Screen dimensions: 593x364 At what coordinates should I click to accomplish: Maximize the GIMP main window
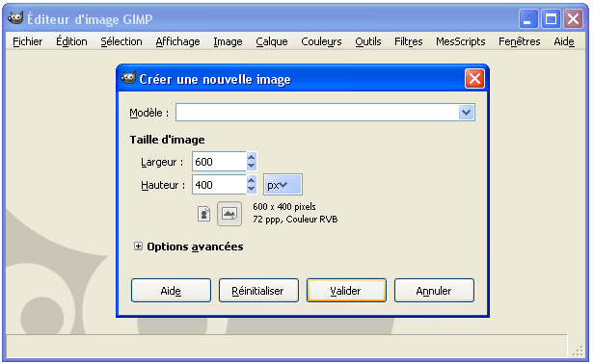[551, 18]
